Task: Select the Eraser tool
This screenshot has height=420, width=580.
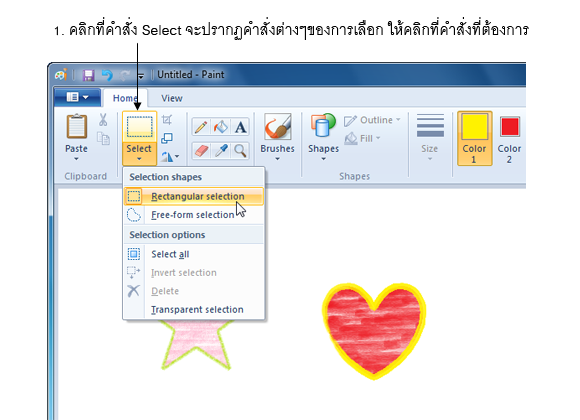Action: [201, 151]
